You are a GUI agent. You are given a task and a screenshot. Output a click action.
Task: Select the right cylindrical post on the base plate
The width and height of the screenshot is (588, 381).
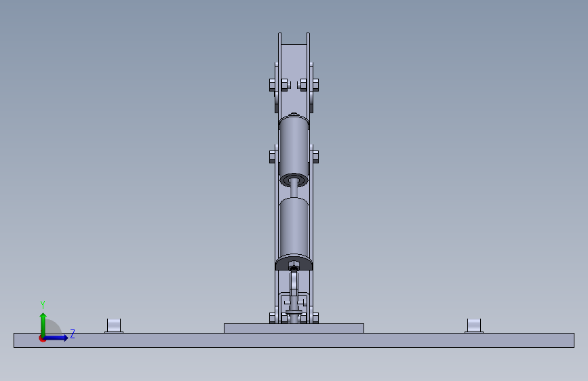click(x=474, y=325)
